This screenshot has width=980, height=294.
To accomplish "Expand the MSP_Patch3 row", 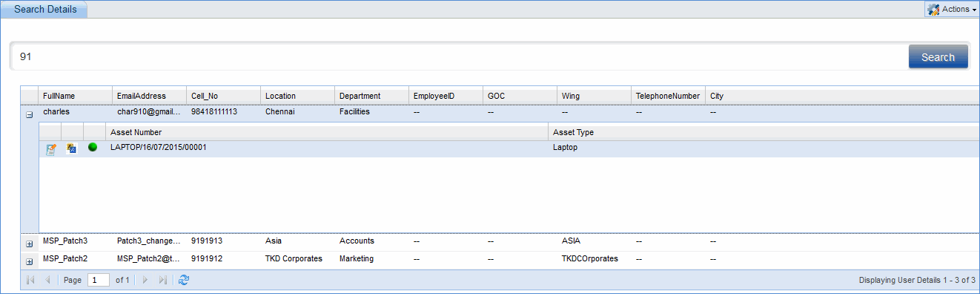I will tap(30, 244).
